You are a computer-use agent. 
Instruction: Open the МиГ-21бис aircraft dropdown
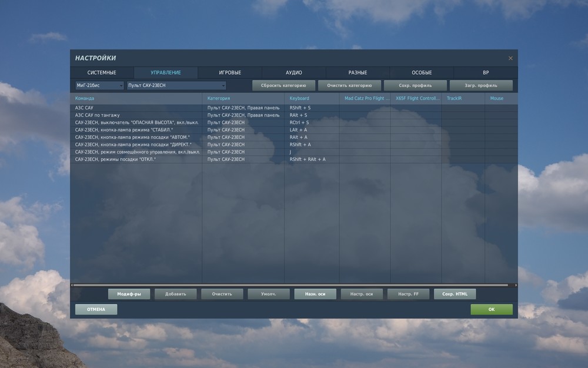click(x=99, y=85)
